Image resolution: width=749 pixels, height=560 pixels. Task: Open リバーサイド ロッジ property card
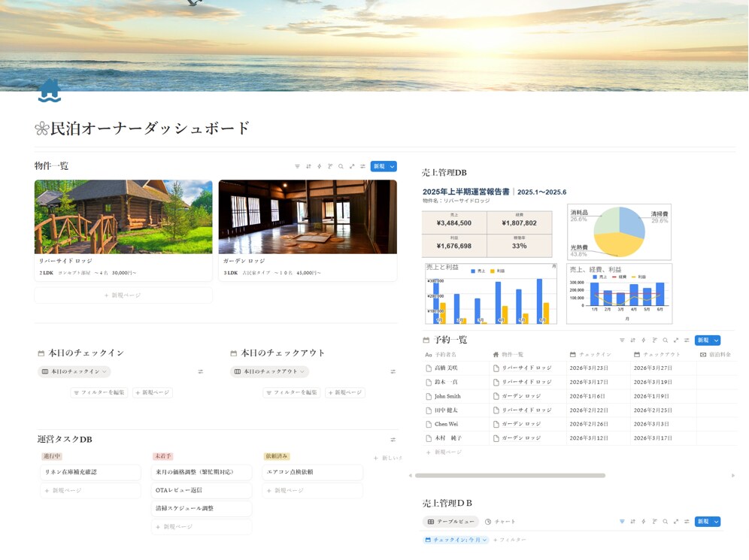point(123,230)
